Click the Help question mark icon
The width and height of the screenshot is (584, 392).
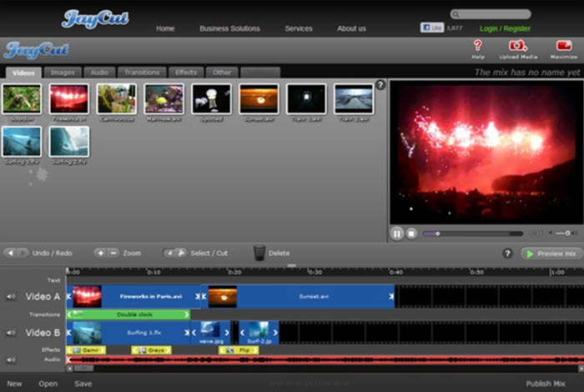pyautogui.click(x=477, y=46)
